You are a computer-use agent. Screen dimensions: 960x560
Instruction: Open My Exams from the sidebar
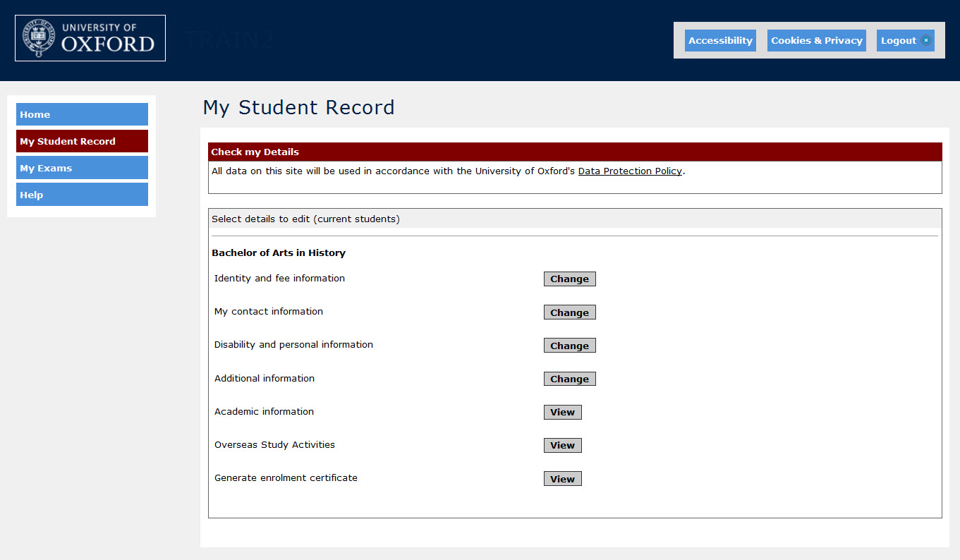tap(82, 168)
